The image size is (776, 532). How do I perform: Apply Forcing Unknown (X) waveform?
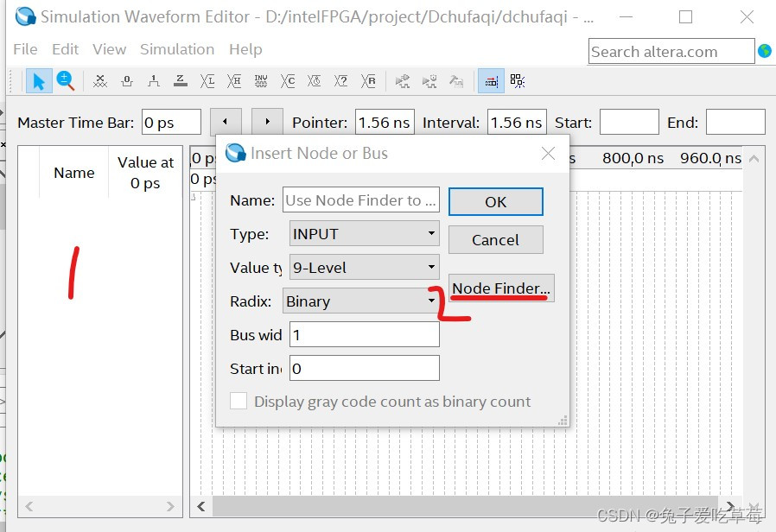(100, 81)
